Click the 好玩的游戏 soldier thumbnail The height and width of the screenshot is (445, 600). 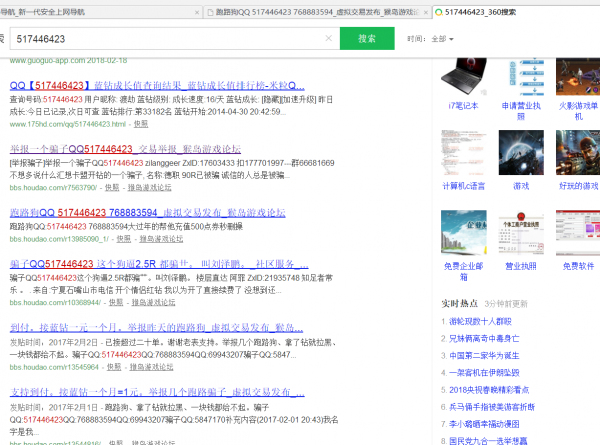pos(578,152)
